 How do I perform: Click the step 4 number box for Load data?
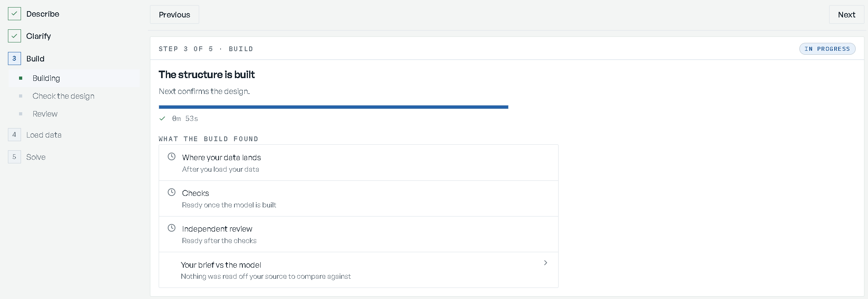pyautogui.click(x=14, y=134)
